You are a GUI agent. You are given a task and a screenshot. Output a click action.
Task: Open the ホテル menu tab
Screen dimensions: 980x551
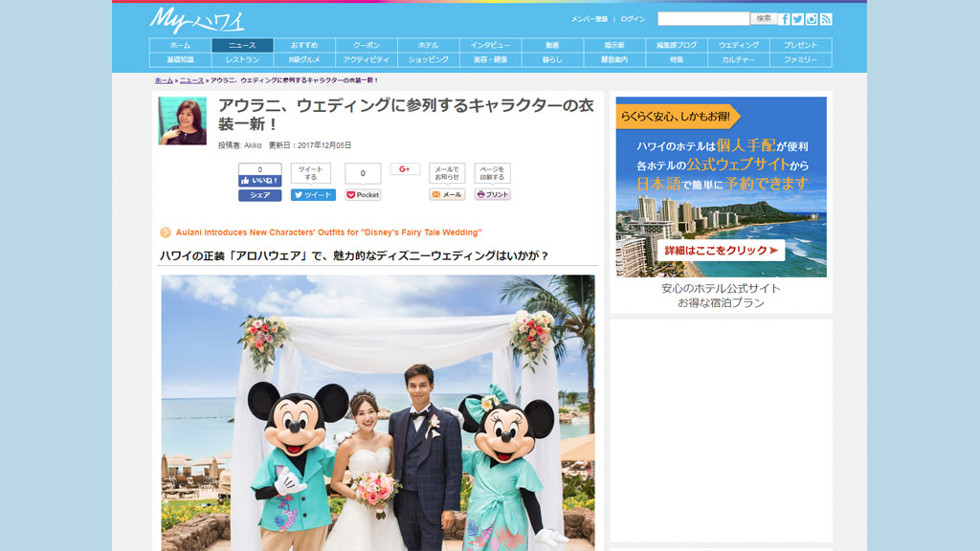(x=428, y=45)
